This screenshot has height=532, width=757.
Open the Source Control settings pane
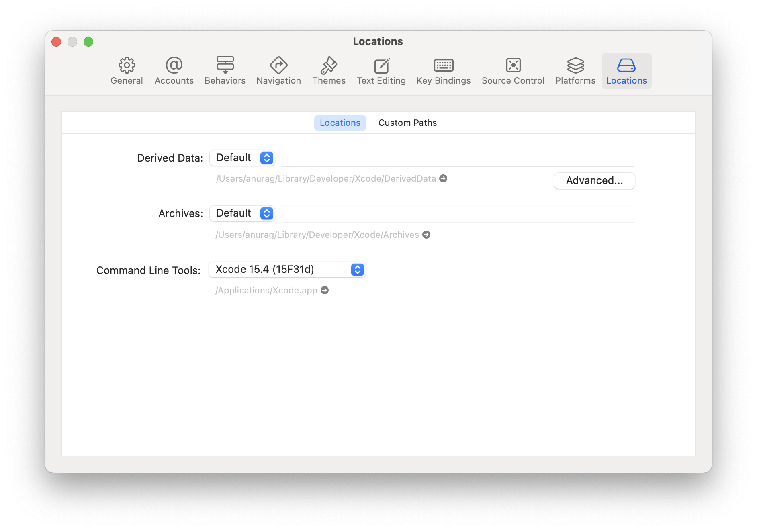tap(512, 71)
